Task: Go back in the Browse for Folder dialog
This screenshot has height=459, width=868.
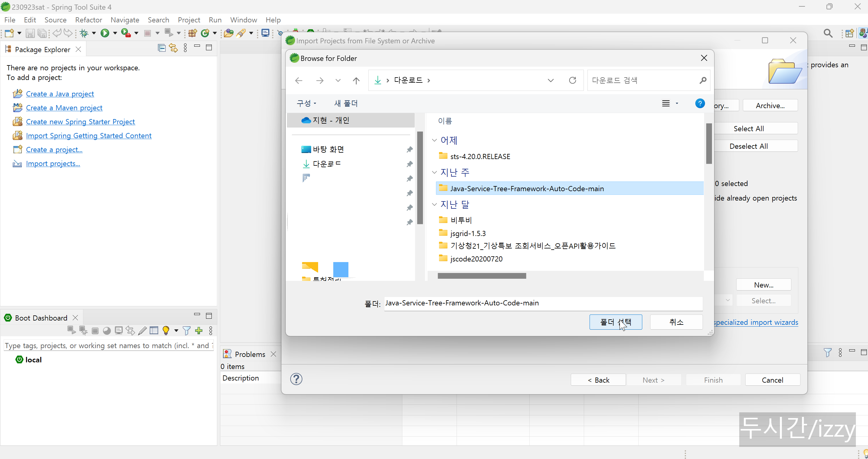Action: (298, 80)
